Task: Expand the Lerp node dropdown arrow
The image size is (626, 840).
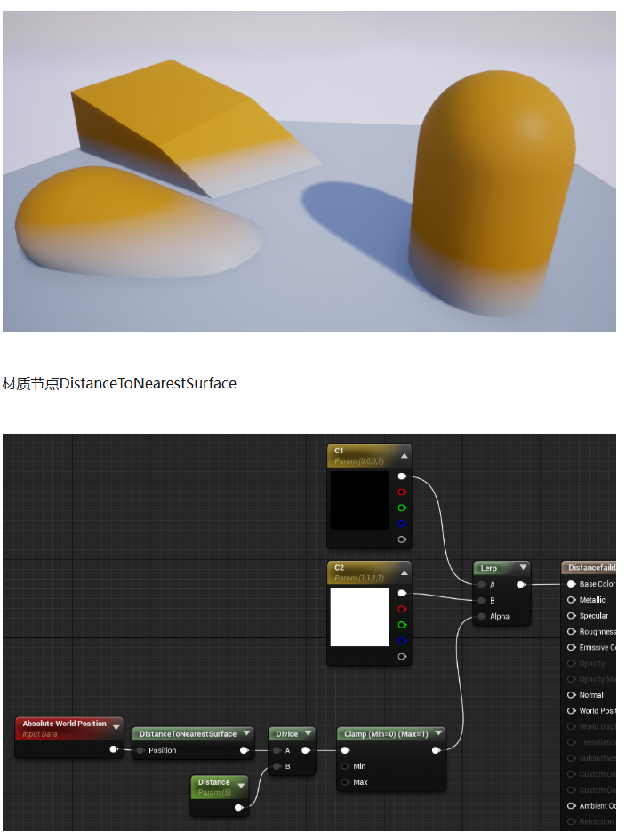Action: pyautogui.click(x=523, y=568)
